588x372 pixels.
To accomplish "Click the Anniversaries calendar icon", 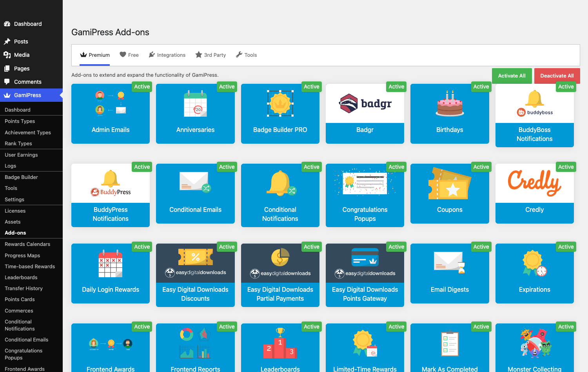I will 195,103.
